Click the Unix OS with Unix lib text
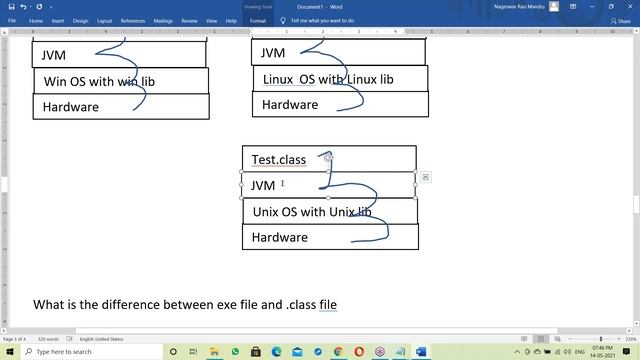The width and height of the screenshot is (640, 360). pyautogui.click(x=312, y=212)
